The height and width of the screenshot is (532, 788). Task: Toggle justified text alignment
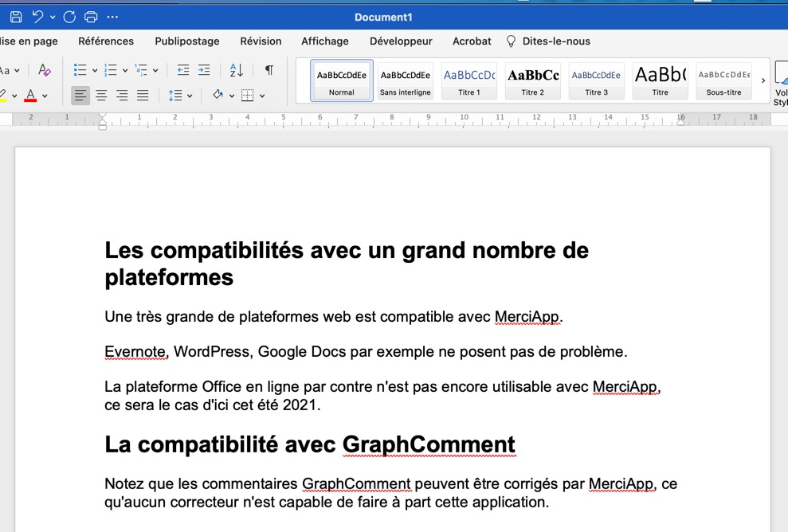(143, 96)
